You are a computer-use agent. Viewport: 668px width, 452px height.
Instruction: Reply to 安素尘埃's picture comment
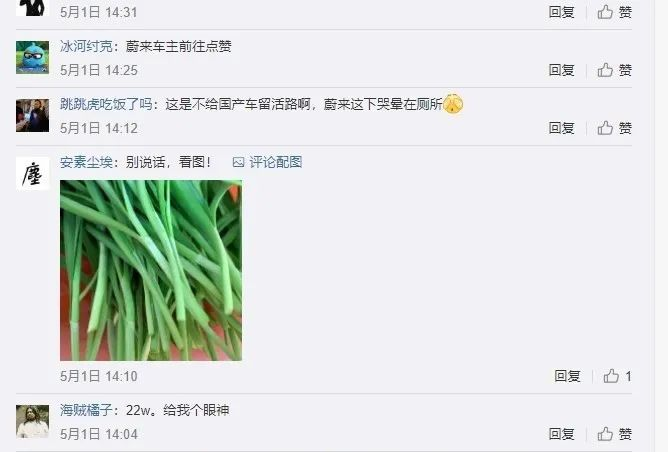(567, 376)
